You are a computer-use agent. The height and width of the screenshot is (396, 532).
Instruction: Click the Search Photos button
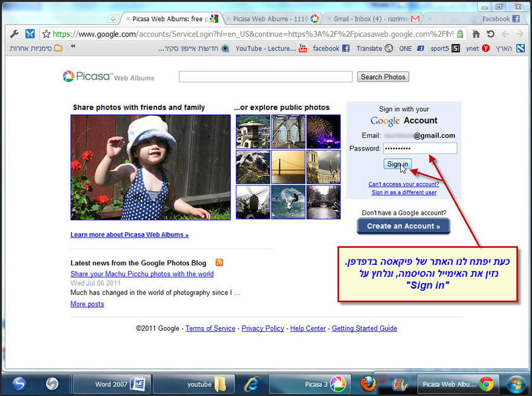[383, 77]
